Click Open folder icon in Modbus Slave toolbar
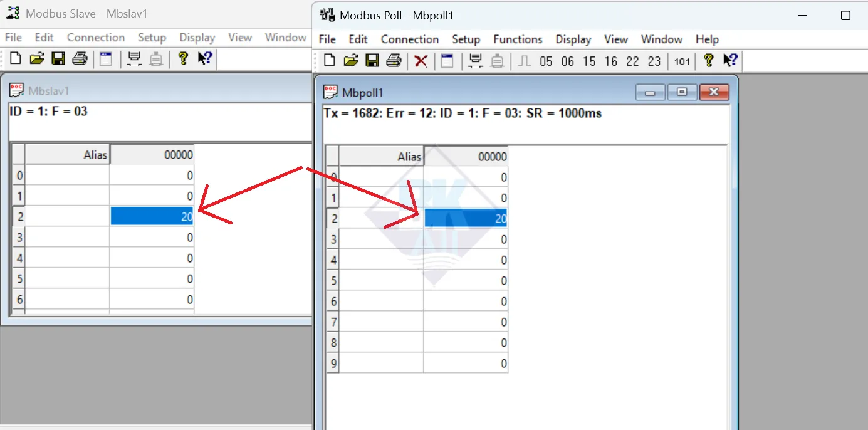 click(x=37, y=58)
